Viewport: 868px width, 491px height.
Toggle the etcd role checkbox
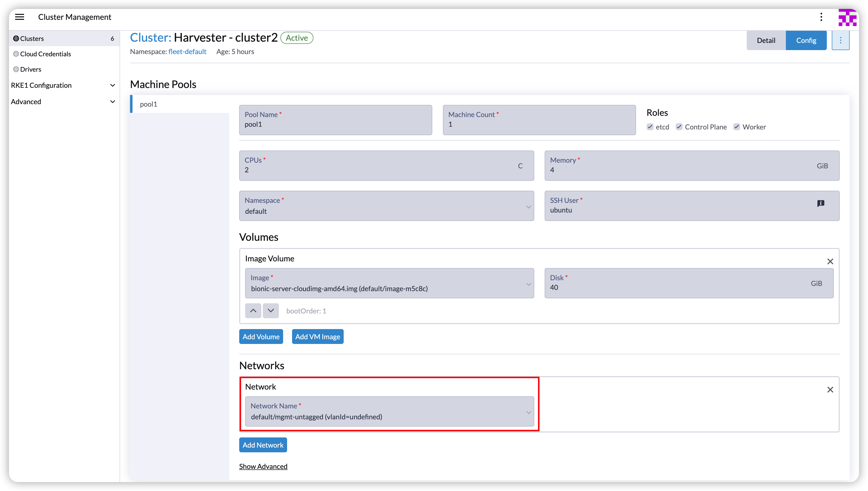click(650, 127)
